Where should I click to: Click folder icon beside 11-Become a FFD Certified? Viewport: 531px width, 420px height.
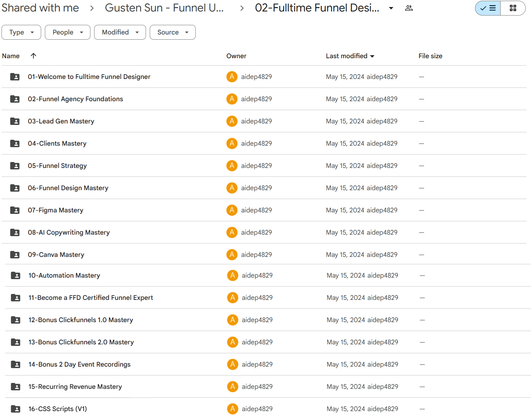(16, 298)
